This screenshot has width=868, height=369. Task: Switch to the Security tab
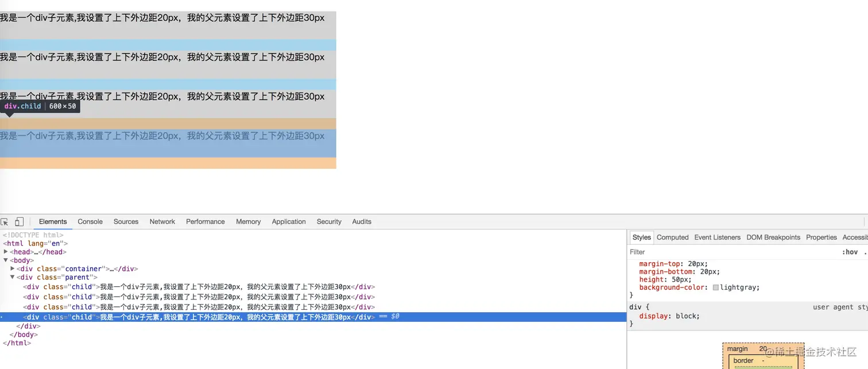coord(329,222)
